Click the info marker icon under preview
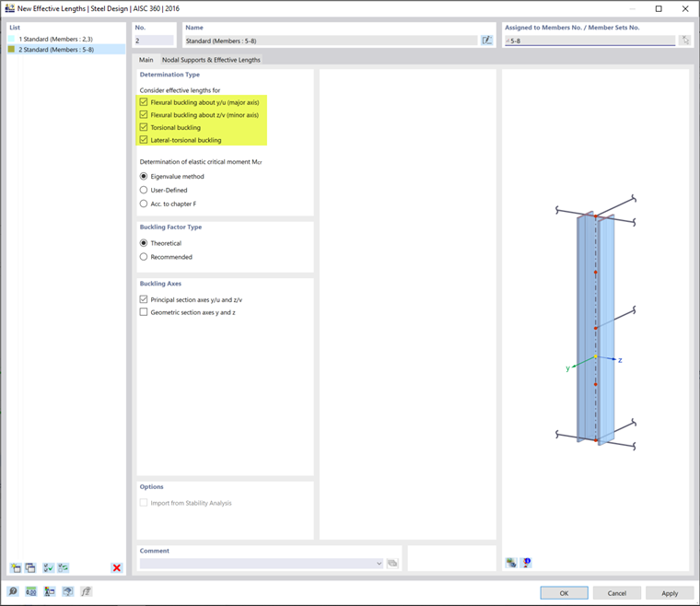 pyautogui.click(x=526, y=563)
